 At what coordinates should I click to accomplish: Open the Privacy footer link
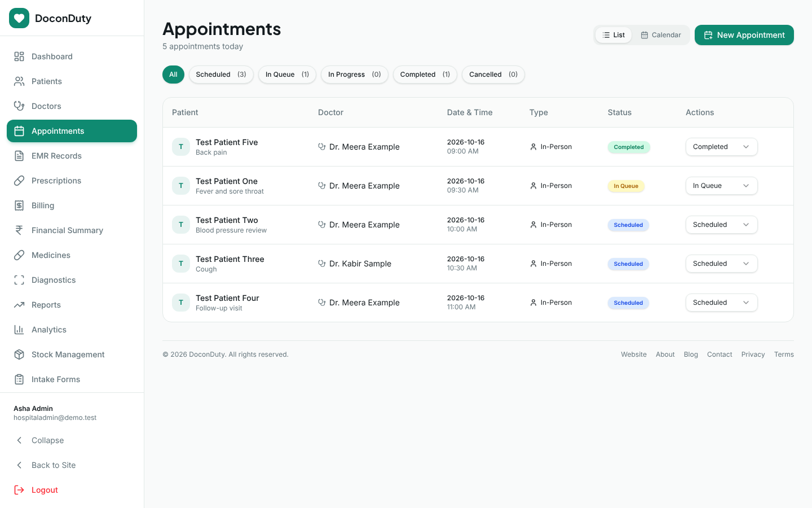(x=753, y=354)
